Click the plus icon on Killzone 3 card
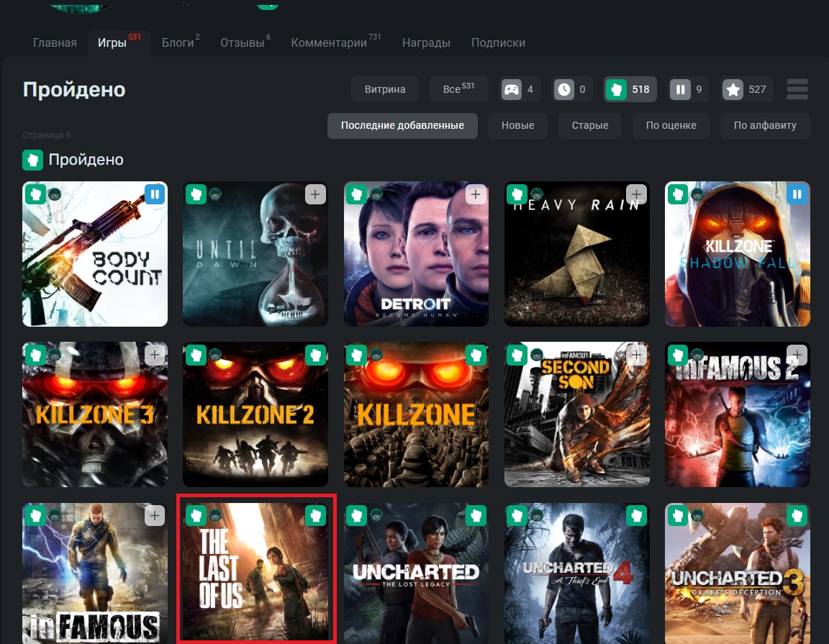 [155, 355]
